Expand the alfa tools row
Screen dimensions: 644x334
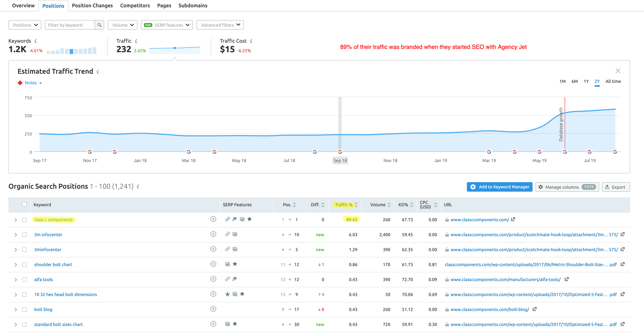[x=16, y=280]
